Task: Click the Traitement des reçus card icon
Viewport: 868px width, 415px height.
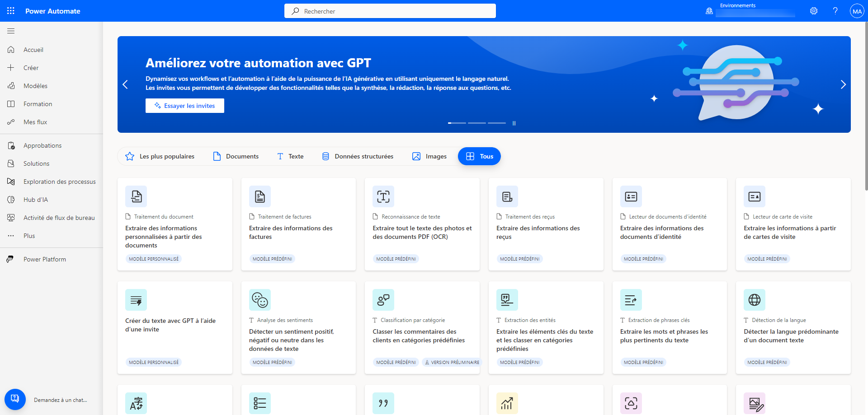Action: 507,196
